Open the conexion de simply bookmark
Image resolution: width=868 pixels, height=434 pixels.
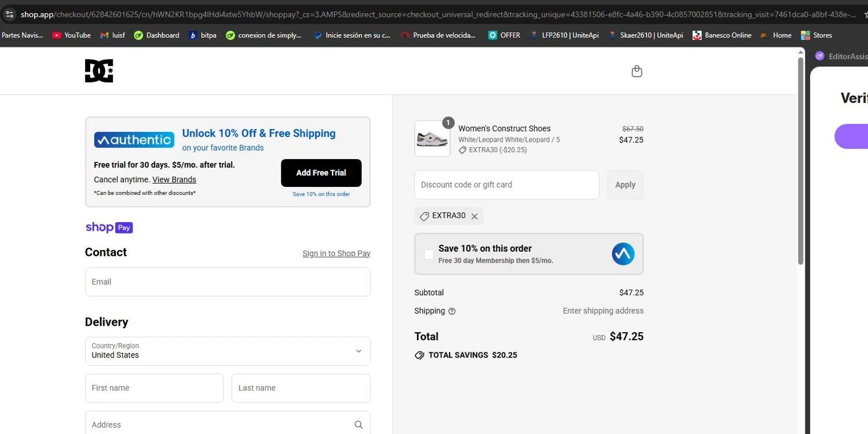[x=263, y=35]
